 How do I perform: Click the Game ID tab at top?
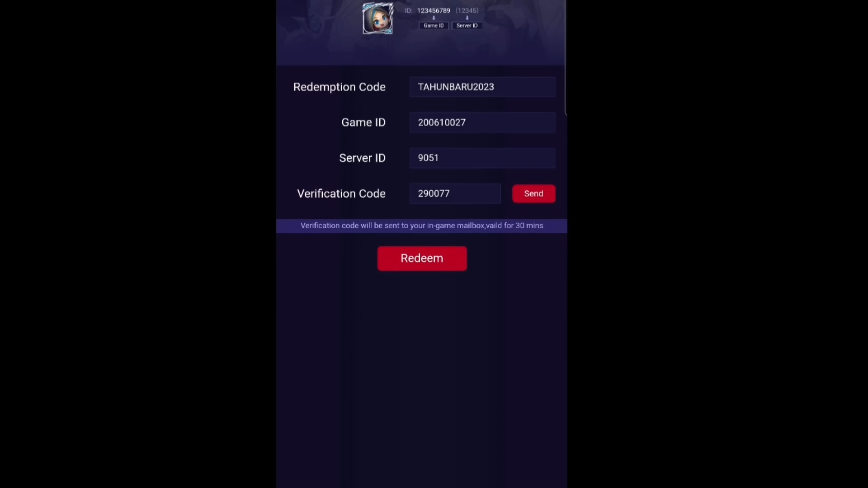click(x=434, y=25)
